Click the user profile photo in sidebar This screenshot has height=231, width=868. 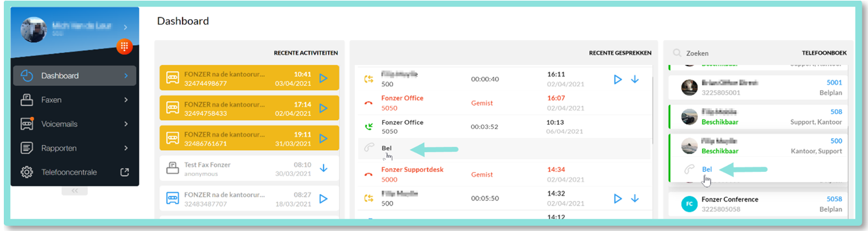[34, 29]
